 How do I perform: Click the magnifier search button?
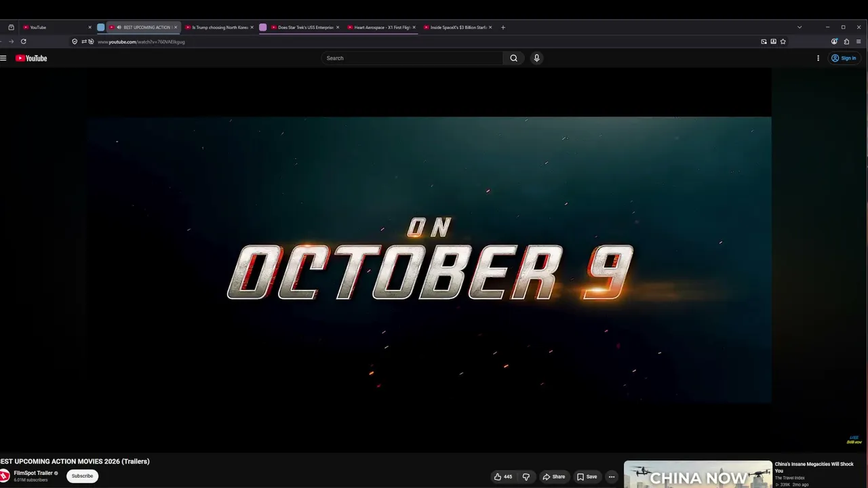(513, 58)
